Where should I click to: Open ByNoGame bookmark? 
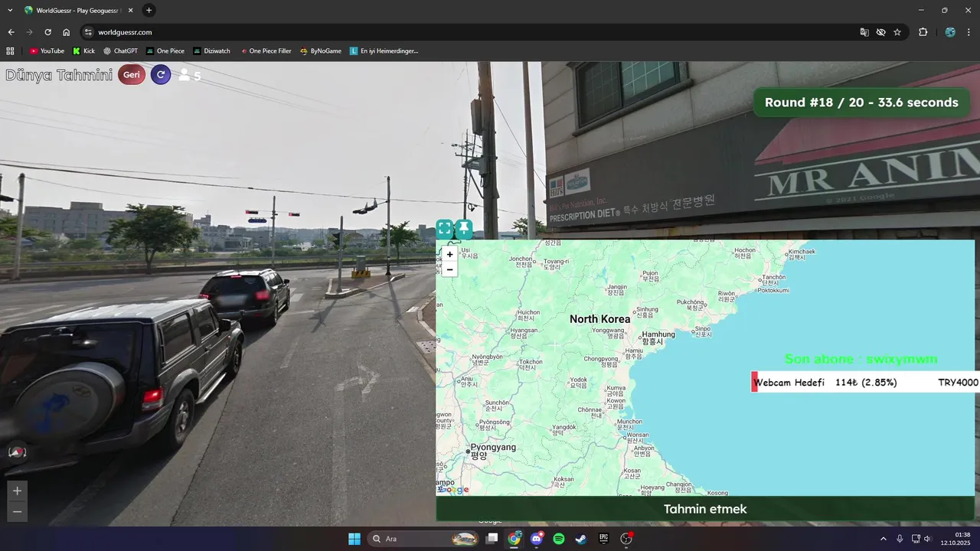point(321,51)
